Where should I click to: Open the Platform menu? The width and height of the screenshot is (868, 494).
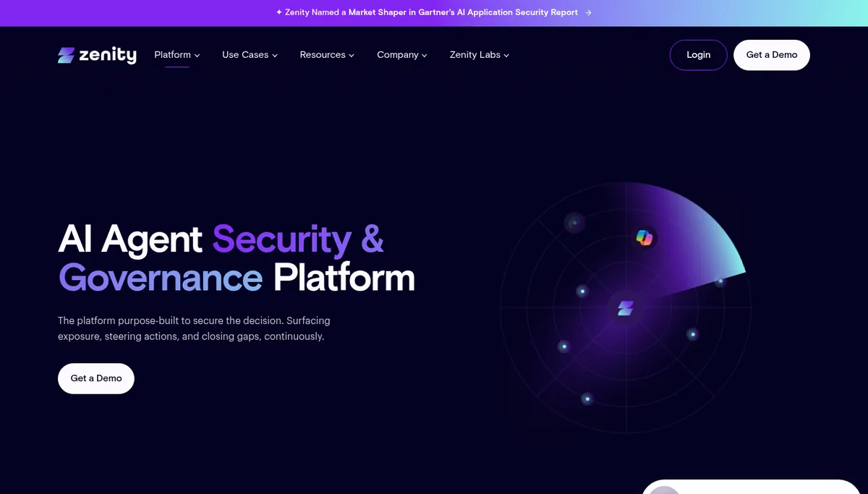pyautogui.click(x=177, y=55)
